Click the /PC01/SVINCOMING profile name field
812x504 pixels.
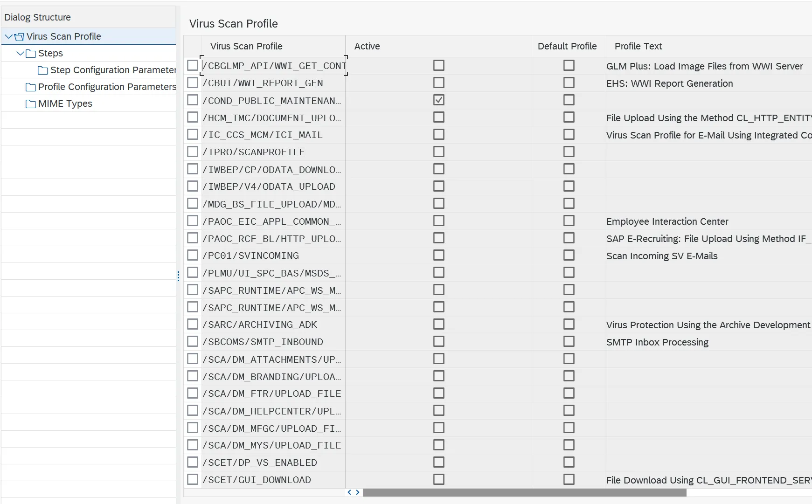click(272, 255)
